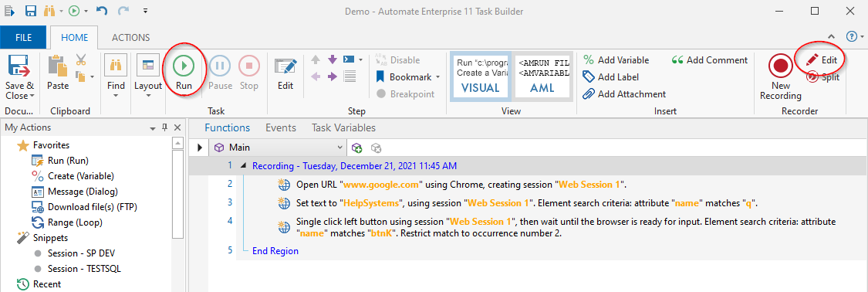868x292 pixels.
Task: Click the left arrow outdent step
Action: tap(316, 76)
